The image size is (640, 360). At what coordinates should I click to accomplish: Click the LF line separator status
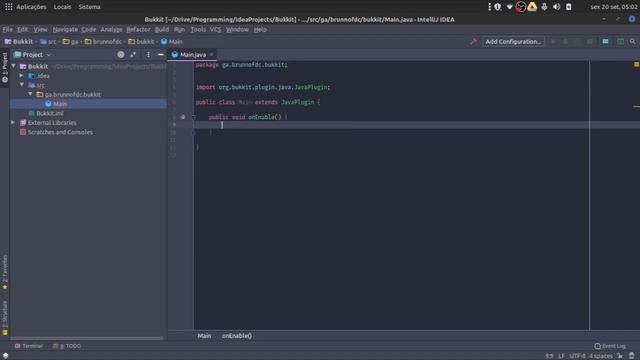click(x=562, y=356)
